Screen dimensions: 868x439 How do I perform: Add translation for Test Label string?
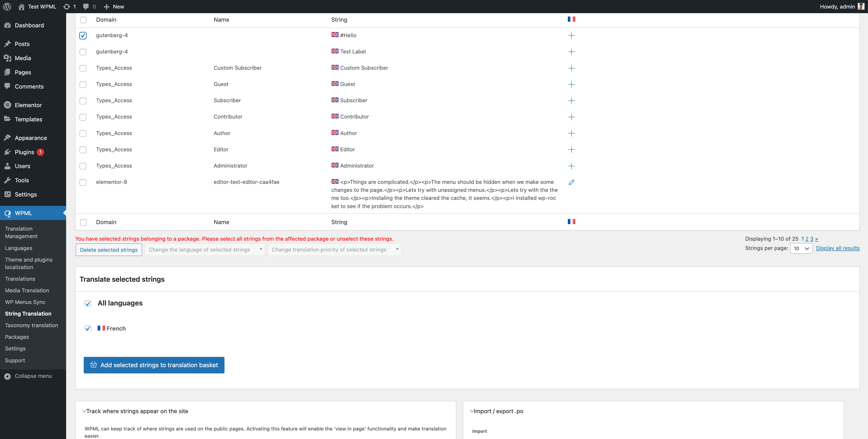pyautogui.click(x=571, y=52)
